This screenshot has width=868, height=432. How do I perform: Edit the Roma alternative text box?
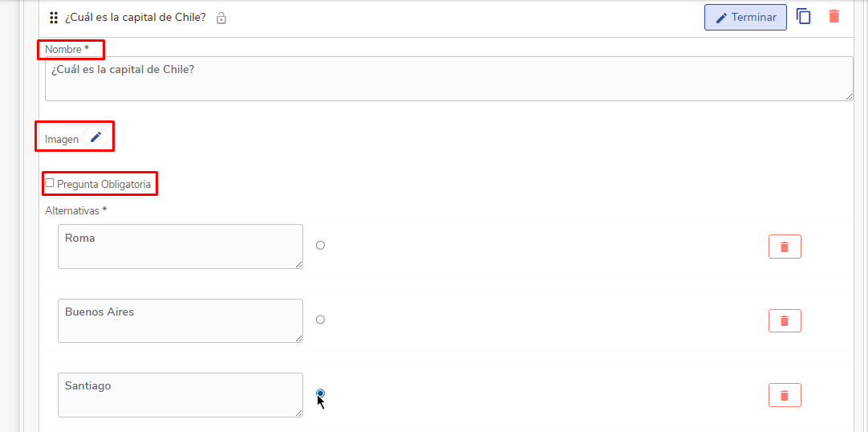(180, 247)
